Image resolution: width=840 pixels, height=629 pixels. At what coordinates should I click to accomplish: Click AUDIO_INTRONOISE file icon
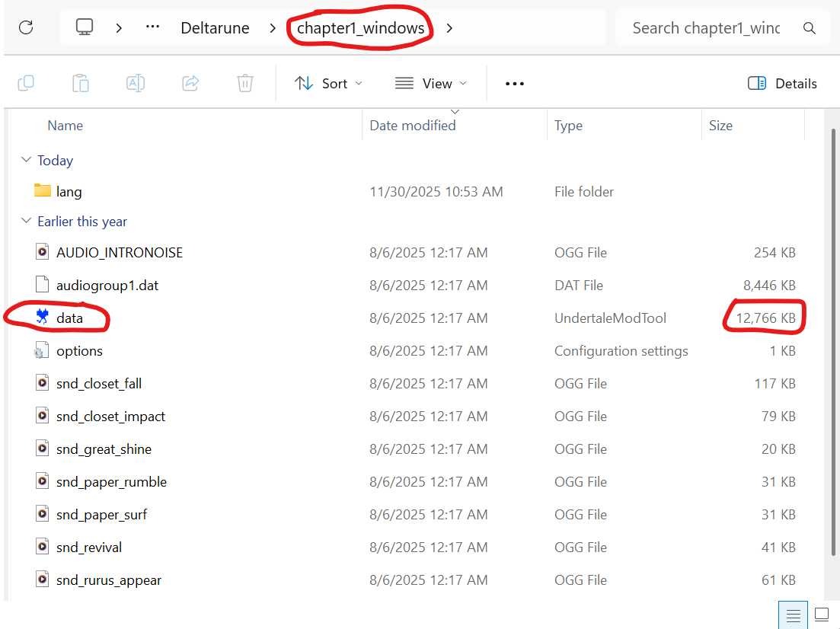[x=43, y=251]
